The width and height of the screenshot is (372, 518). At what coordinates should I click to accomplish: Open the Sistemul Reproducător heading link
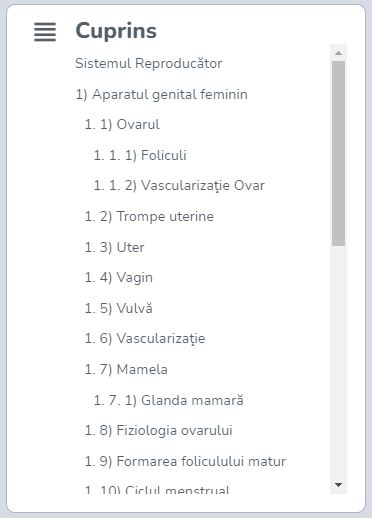[x=148, y=63]
